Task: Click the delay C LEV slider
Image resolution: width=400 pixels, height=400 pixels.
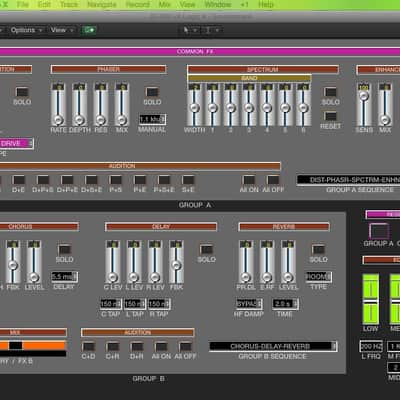Action: pyautogui.click(x=112, y=262)
